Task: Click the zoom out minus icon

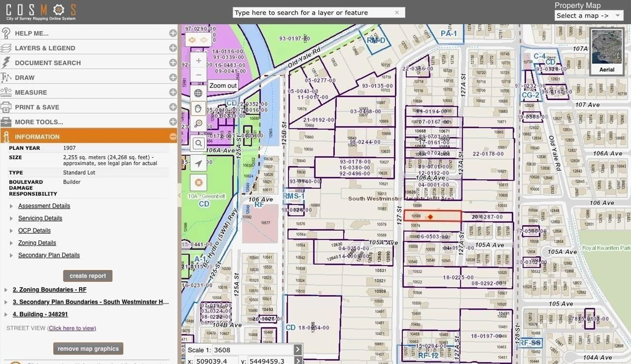Action: (x=199, y=75)
